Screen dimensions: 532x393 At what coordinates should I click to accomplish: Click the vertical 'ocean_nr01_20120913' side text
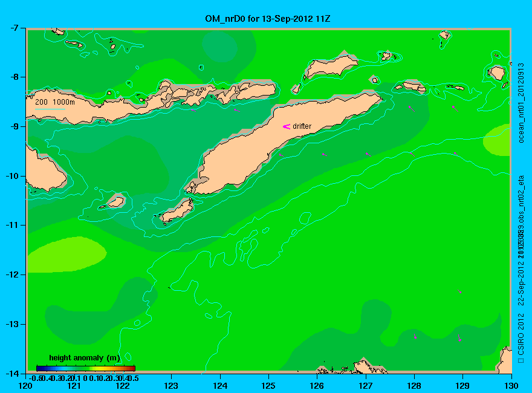tap(522, 103)
